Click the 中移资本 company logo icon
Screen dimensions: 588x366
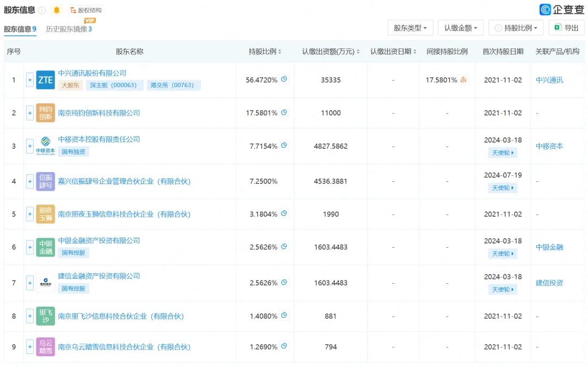(x=45, y=146)
